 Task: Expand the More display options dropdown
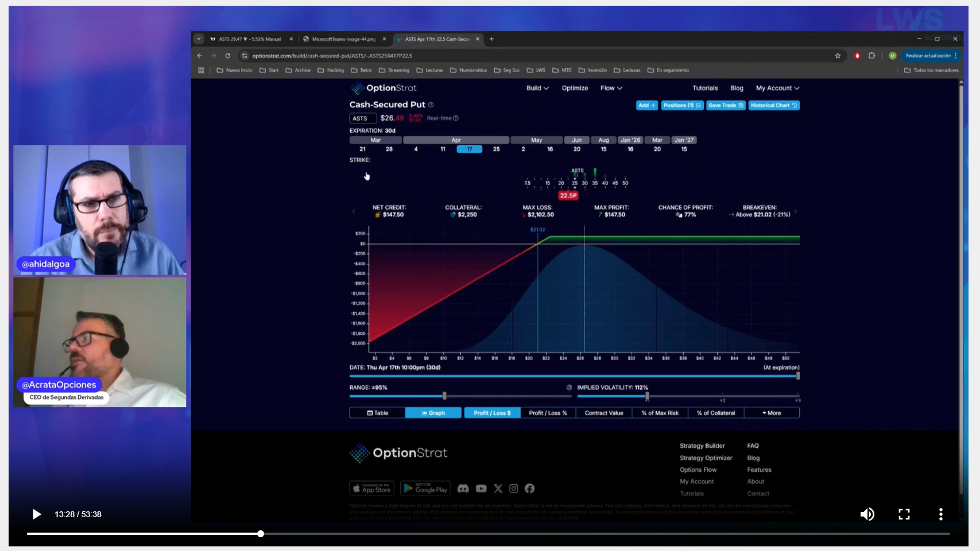pyautogui.click(x=772, y=413)
